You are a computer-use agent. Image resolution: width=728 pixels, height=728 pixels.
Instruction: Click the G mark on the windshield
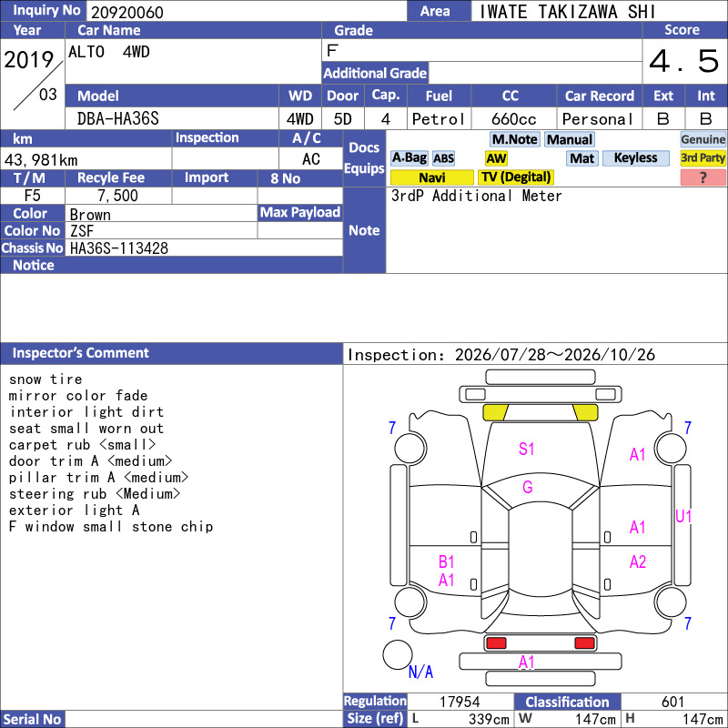click(528, 487)
